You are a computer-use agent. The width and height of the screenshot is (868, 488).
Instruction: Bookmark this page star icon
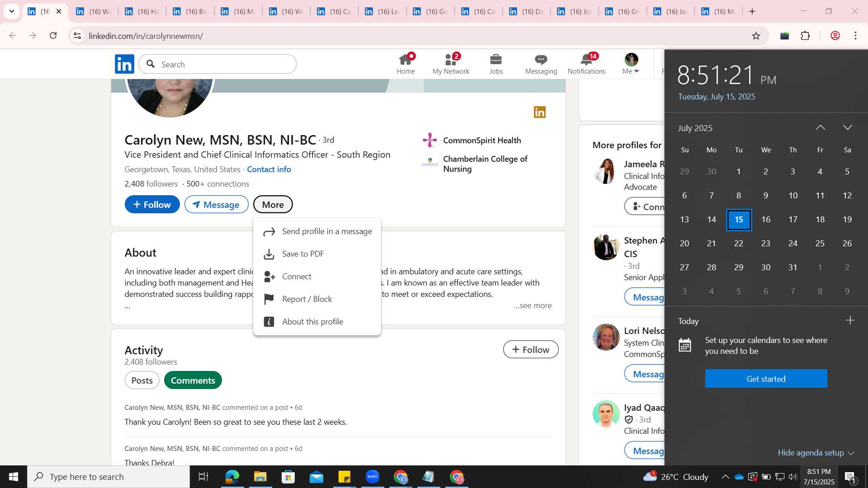click(x=756, y=36)
